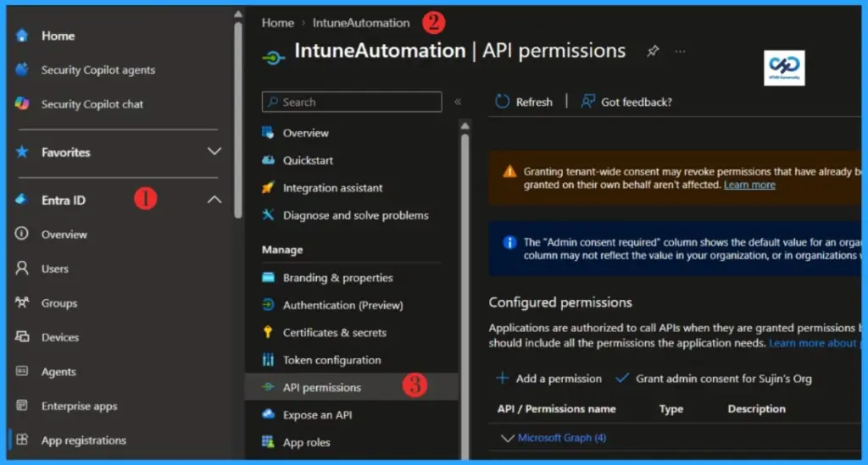Viewport: 868px width, 465px height.
Task: Click the Branding & properties icon
Action: click(x=268, y=278)
